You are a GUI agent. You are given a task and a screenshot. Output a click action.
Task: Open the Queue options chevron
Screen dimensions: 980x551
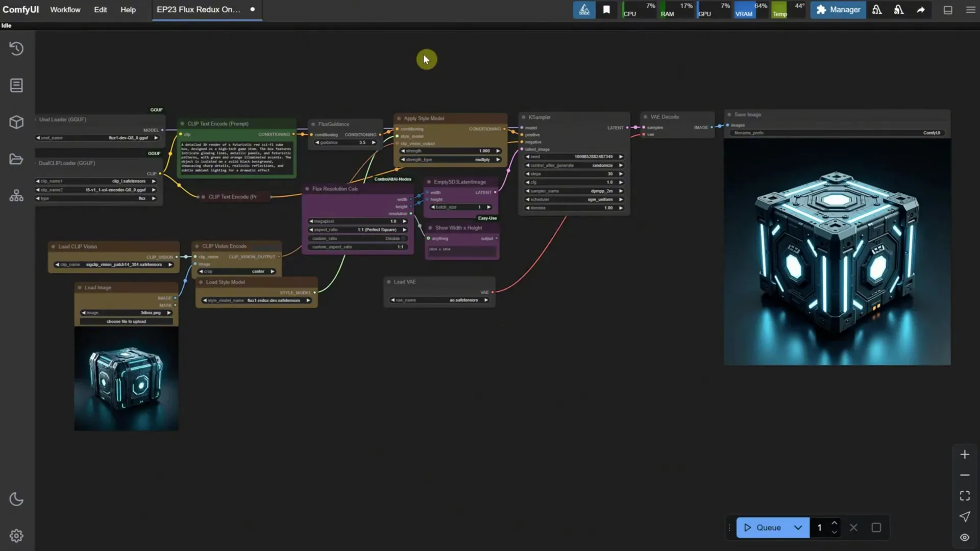798,528
